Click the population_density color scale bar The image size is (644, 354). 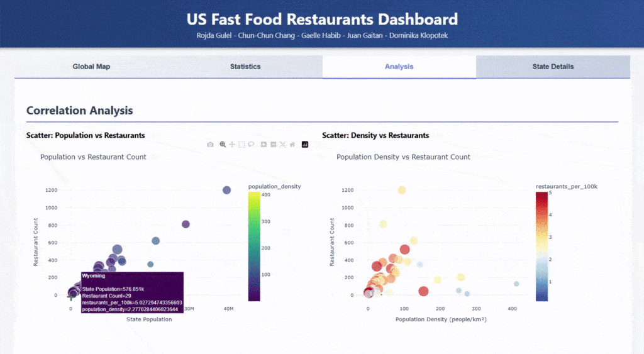[x=255, y=246]
